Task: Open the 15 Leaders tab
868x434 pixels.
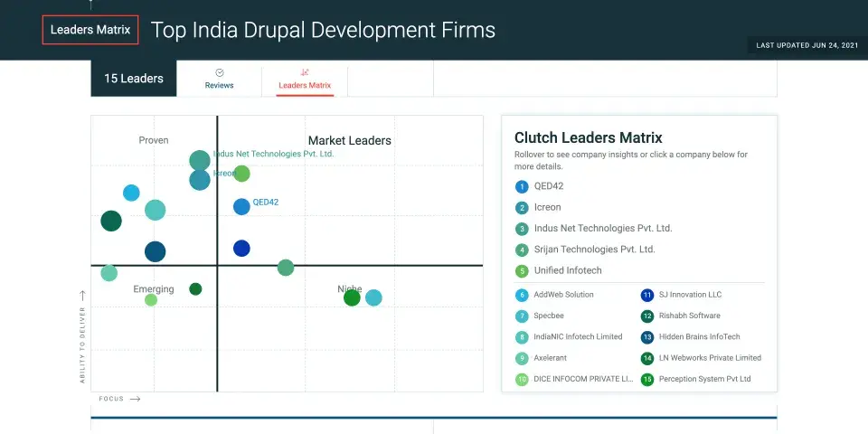Action: [134, 78]
